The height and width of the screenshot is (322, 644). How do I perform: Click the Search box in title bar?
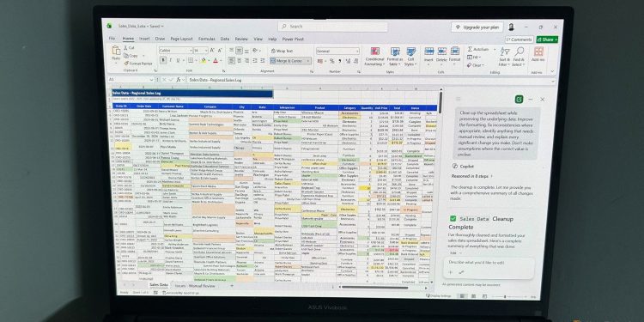pos(332,27)
